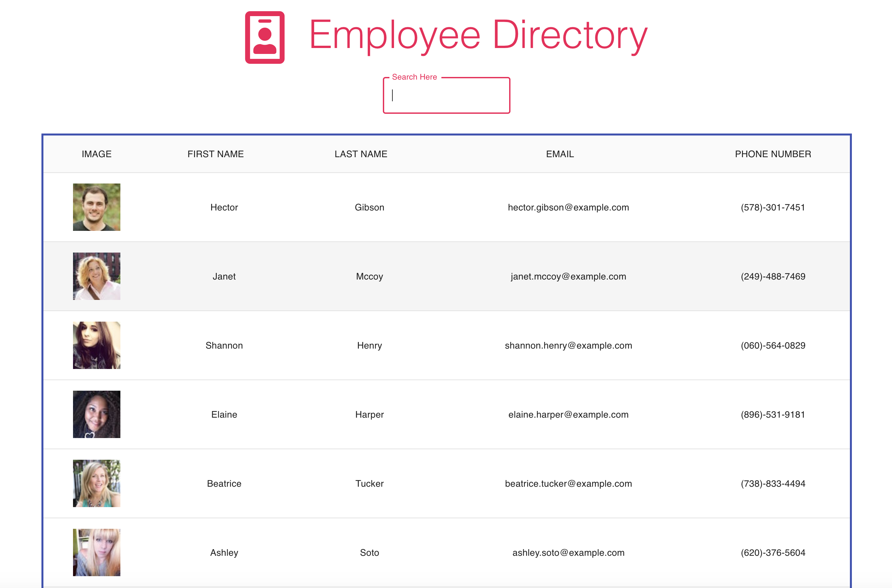Open Hector Gibson's profile photo
The image size is (892, 588).
pos(96,207)
